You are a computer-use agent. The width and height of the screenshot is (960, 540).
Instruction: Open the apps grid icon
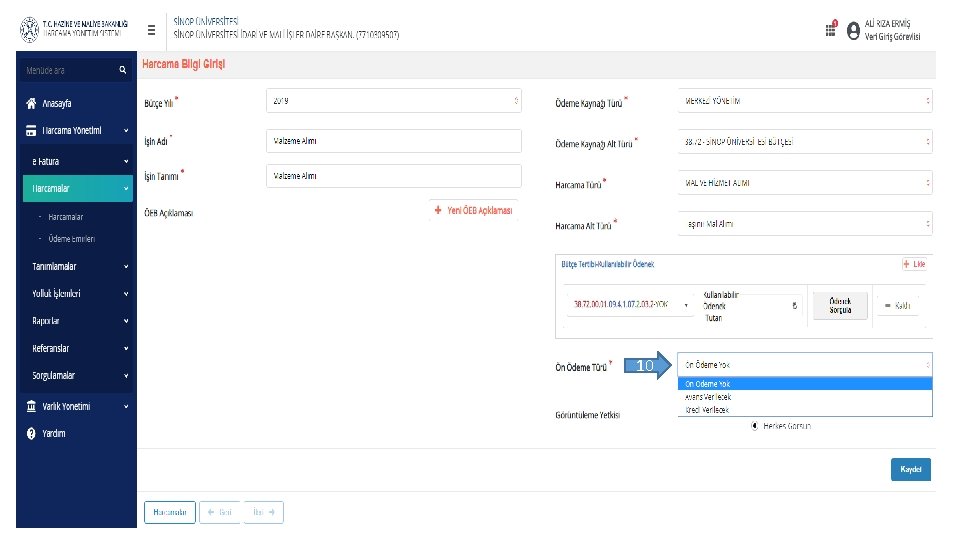click(x=831, y=30)
